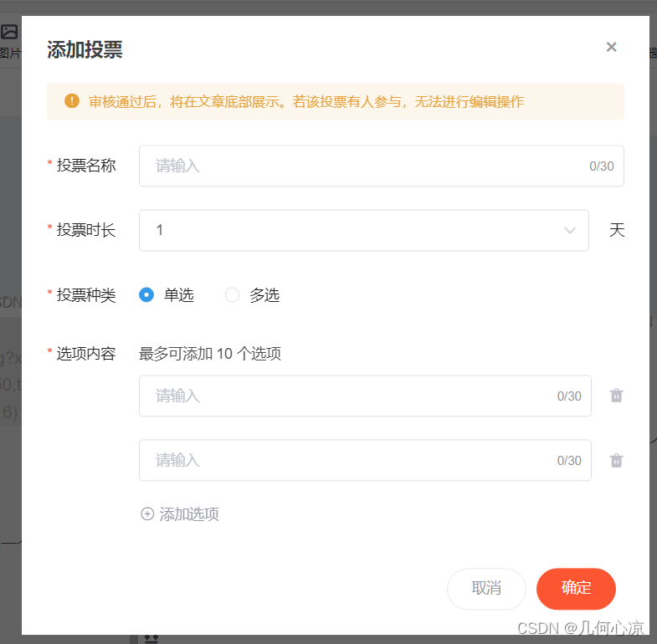This screenshot has width=657, height=644.
Task: Select the 单选 radio button
Action: 146,294
